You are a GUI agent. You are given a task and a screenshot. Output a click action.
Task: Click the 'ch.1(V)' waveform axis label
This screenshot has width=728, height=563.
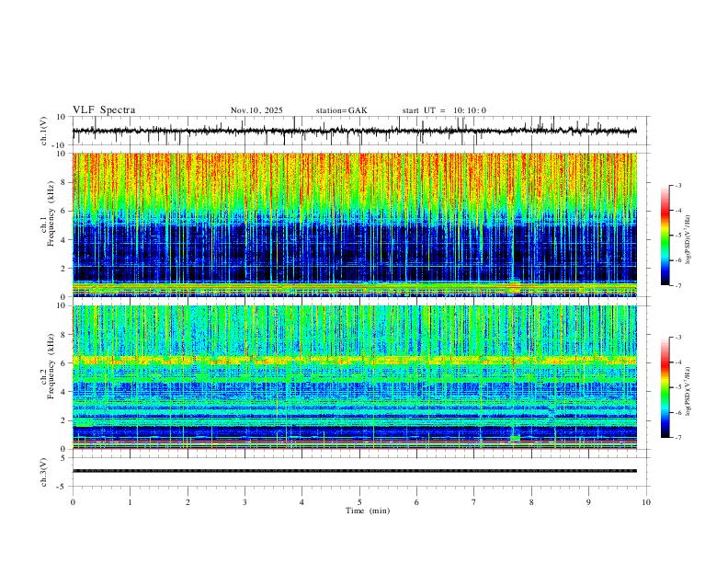pyautogui.click(x=44, y=131)
